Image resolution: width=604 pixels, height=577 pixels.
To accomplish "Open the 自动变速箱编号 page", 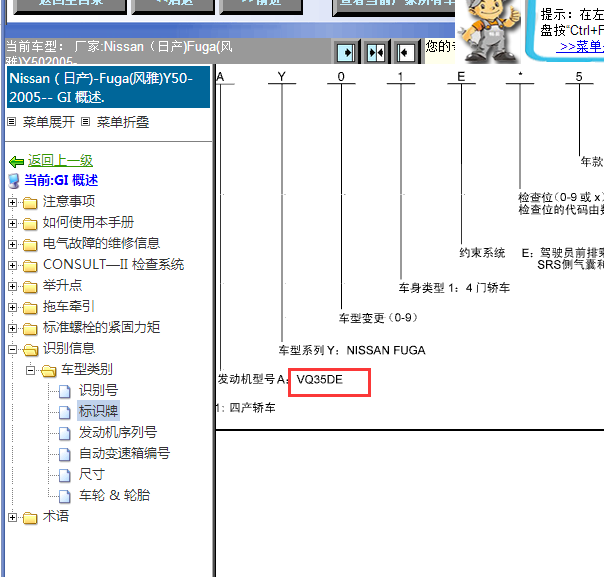I will pos(124,453).
